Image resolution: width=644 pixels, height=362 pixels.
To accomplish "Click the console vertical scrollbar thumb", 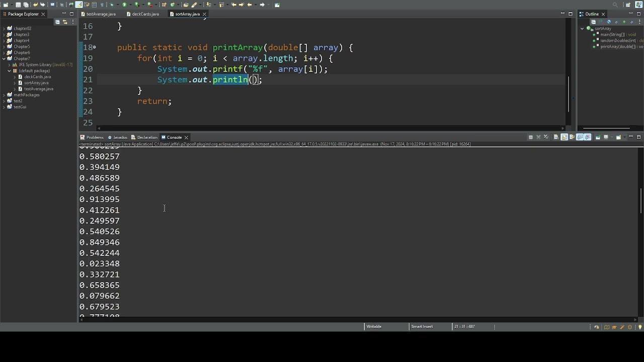I will click(x=640, y=201).
